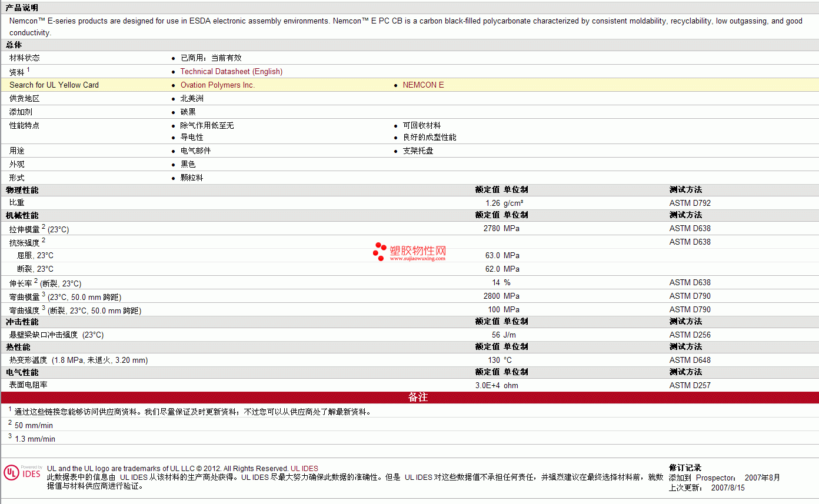Select the 热性能 section header
The image size is (819, 504).
click(x=18, y=347)
